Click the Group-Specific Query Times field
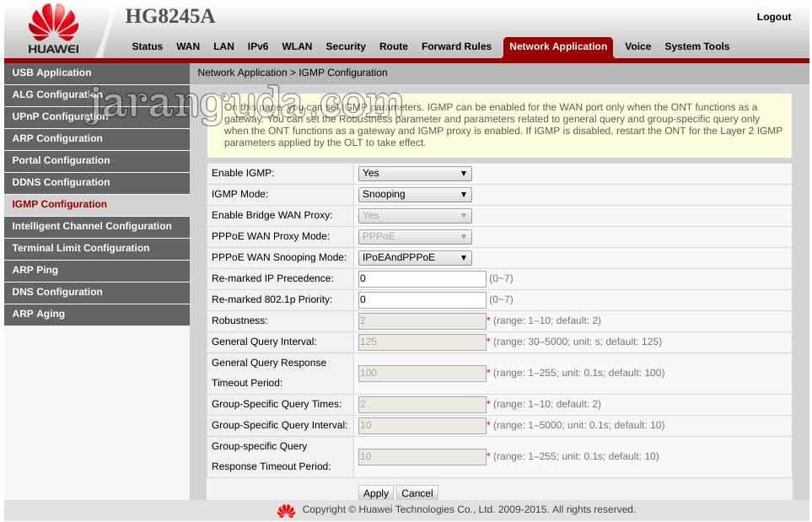This screenshot has width=812, height=522. coord(422,405)
